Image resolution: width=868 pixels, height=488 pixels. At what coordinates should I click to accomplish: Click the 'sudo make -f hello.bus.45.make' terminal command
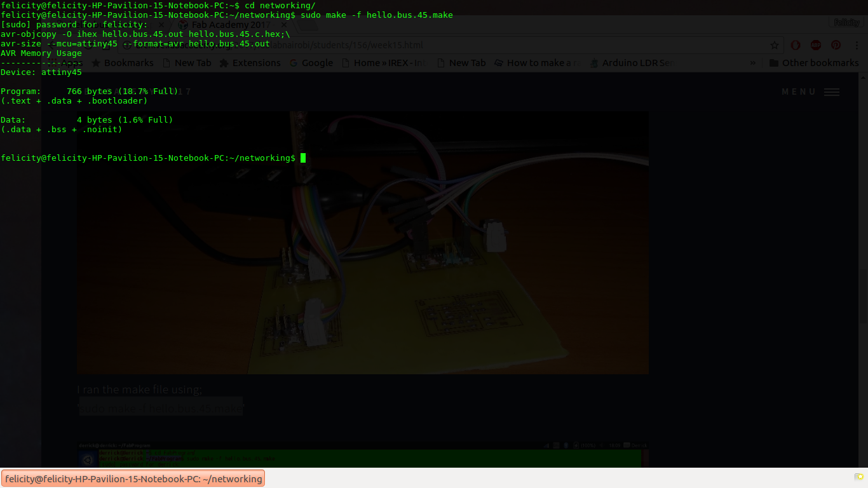pos(377,15)
